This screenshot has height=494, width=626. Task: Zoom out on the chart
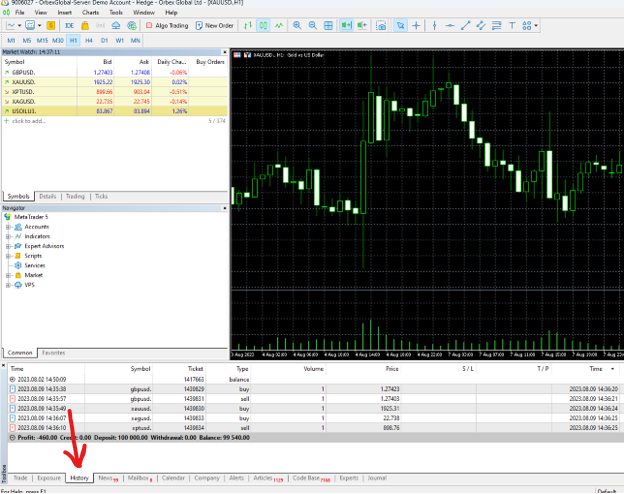pos(313,26)
